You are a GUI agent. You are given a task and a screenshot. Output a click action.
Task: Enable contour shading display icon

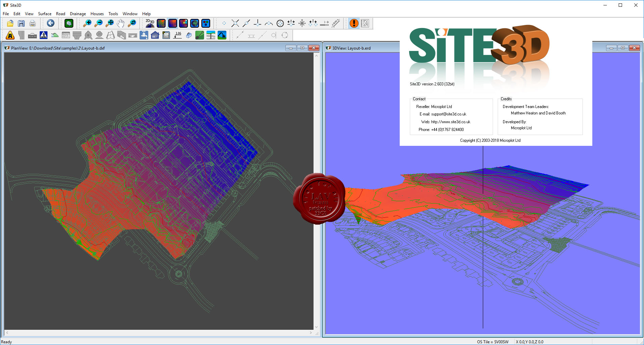pyautogui.click(x=161, y=23)
